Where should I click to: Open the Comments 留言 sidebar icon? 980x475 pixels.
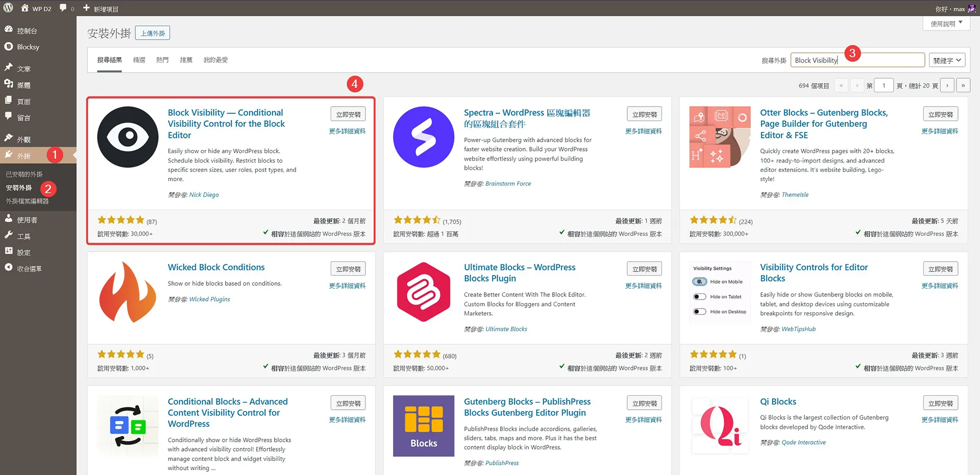point(9,116)
